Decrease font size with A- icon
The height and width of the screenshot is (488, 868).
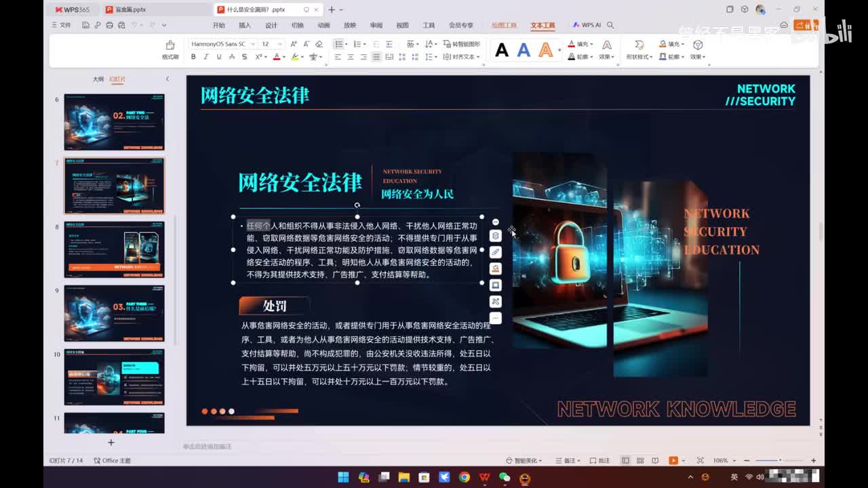(x=306, y=44)
